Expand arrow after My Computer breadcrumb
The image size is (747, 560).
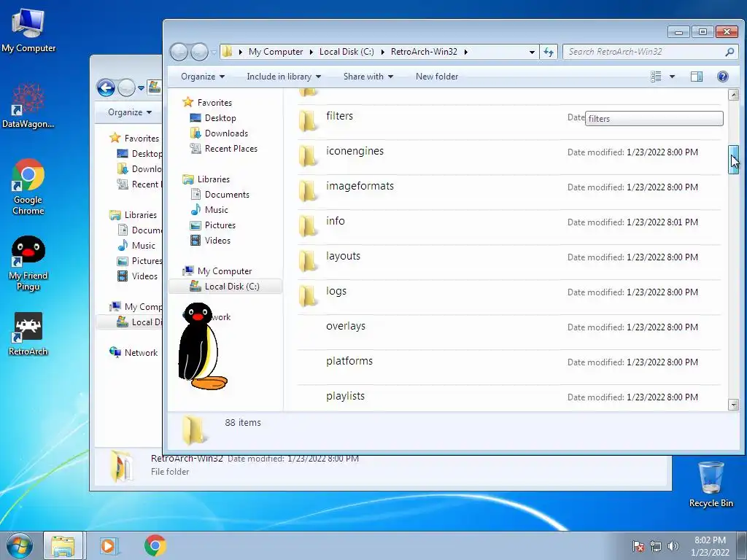click(311, 52)
